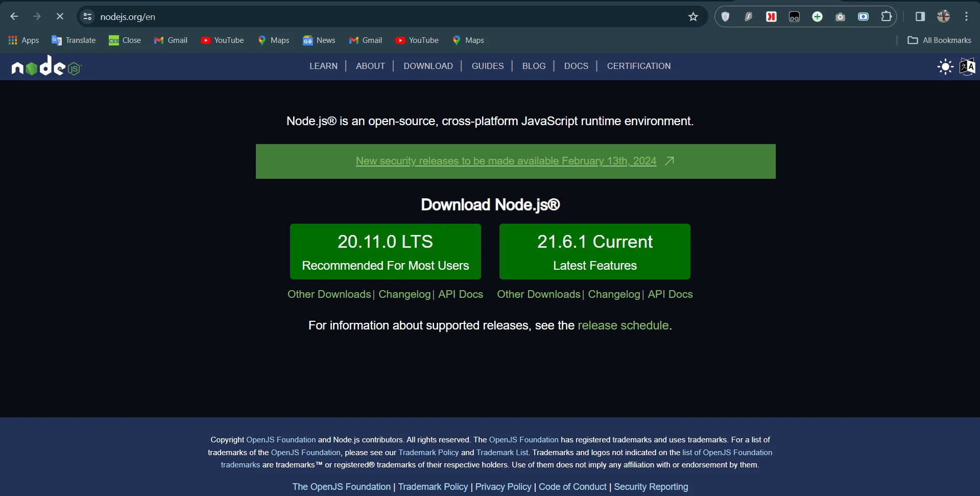
Task: Click the browser forward arrow
Action: click(x=37, y=16)
